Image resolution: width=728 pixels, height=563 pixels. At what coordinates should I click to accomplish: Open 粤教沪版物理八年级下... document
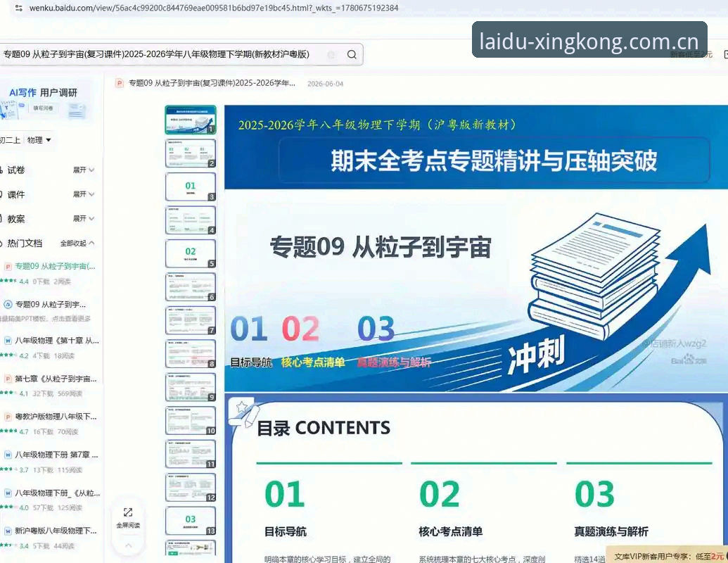click(x=56, y=417)
